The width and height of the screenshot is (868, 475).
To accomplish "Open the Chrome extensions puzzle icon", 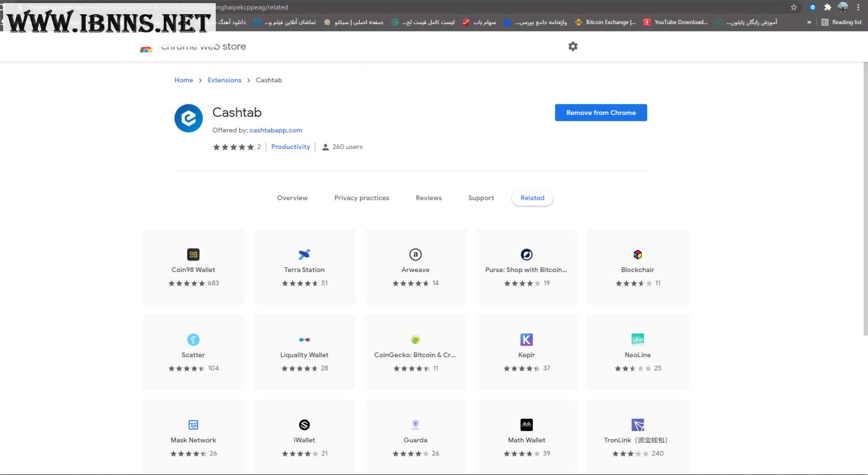I will (828, 7).
